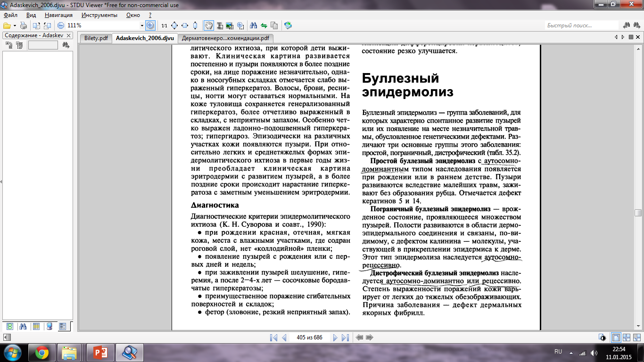The image size is (644, 362).
Task: Click the first page-layout icon after the printer
Action: tap(37, 25)
